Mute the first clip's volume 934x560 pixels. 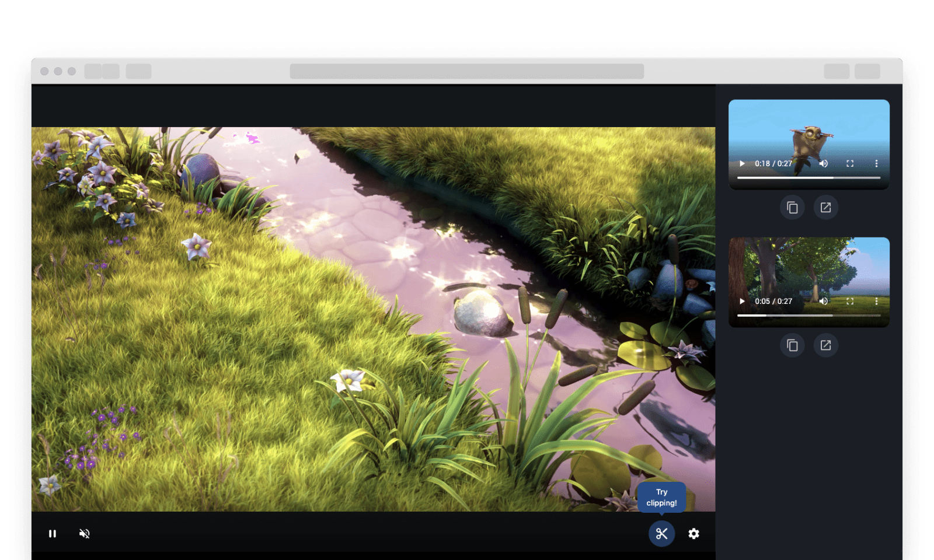tap(824, 164)
